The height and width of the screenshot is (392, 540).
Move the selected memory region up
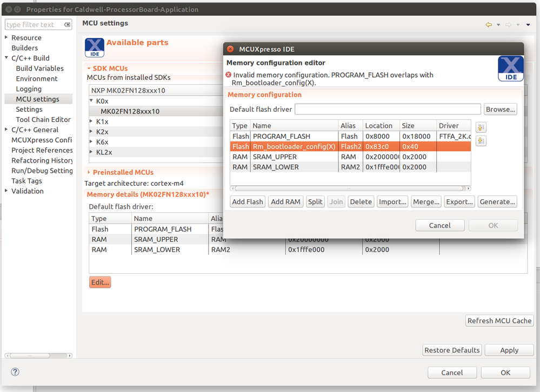[481, 127]
